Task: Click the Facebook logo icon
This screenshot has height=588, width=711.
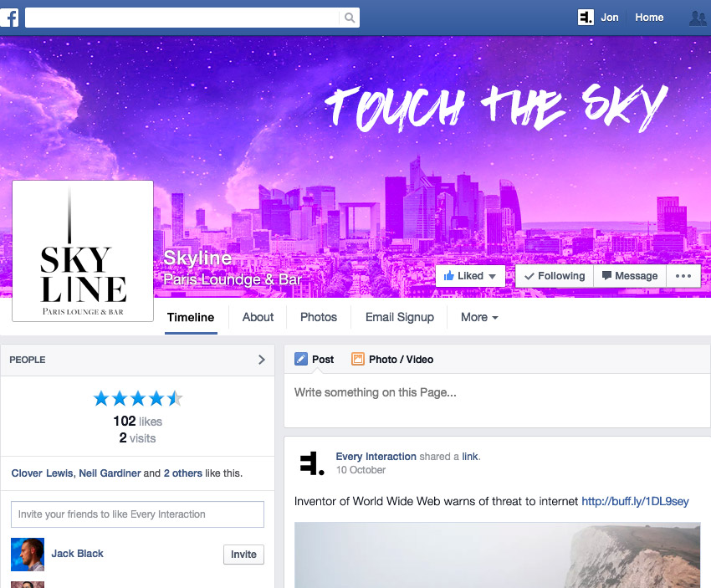Action: (9, 18)
